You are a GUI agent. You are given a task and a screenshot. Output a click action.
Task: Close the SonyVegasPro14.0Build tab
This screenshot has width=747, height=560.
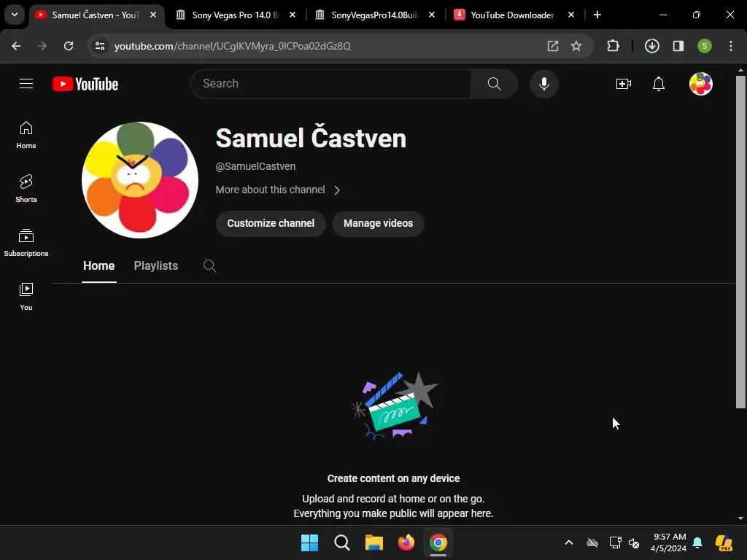[432, 15]
